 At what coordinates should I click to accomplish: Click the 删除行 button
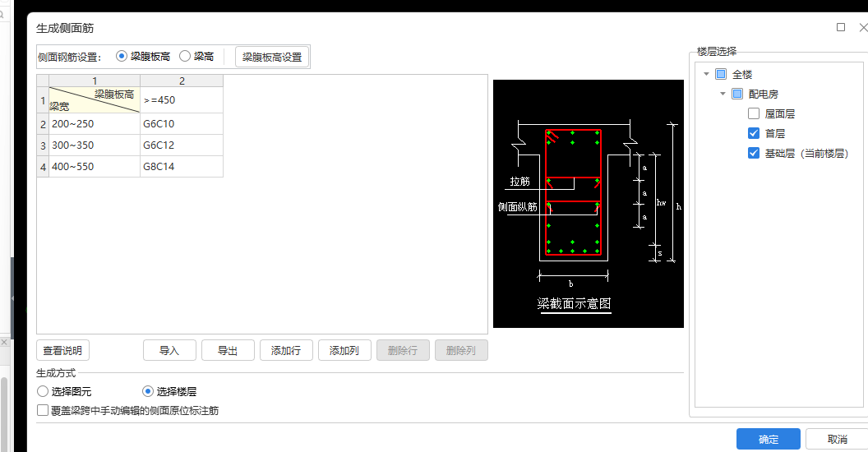(x=403, y=350)
